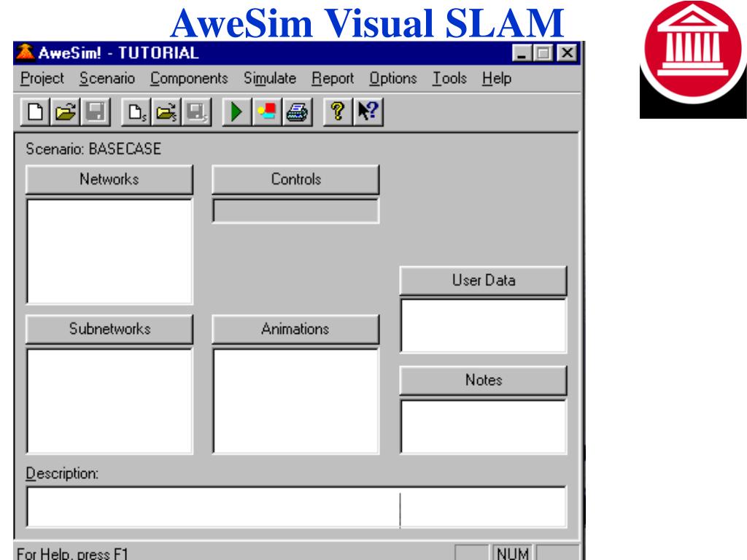Screen dimensions: 747x560
Task: Open the Options menu
Action: point(393,78)
